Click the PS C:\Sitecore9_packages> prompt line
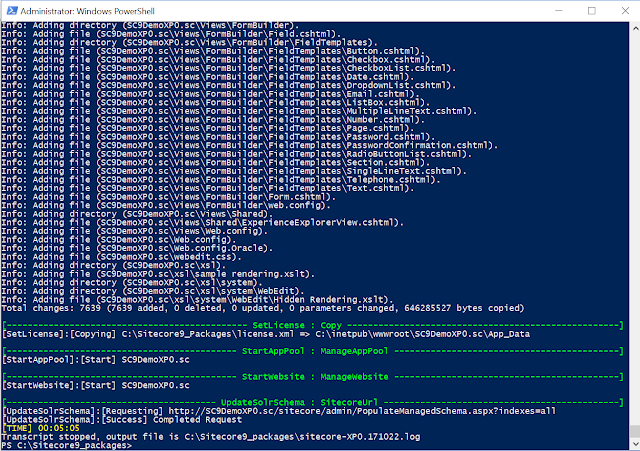This screenshot has width=640, height=451. [67, 445]
